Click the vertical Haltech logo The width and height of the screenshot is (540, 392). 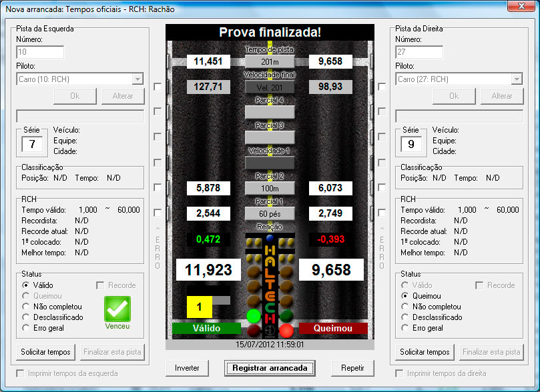coord(270,283)
